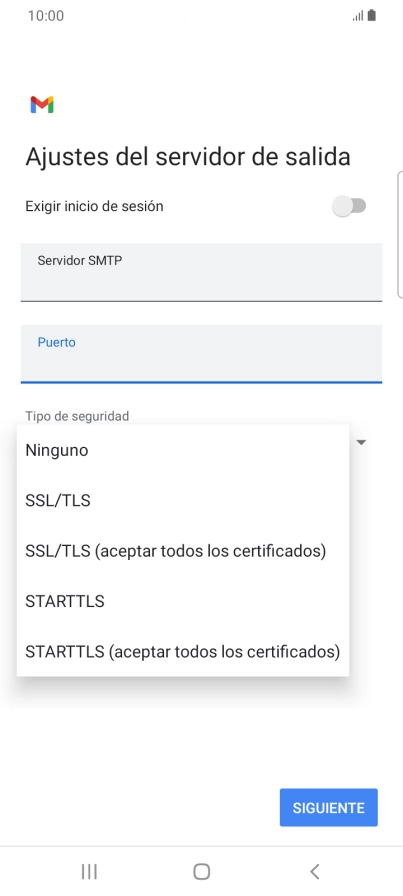Collapse the Tipo de seguridad dropdown arrow
This screenshot has width=403, height=896.
coord(362,442)
